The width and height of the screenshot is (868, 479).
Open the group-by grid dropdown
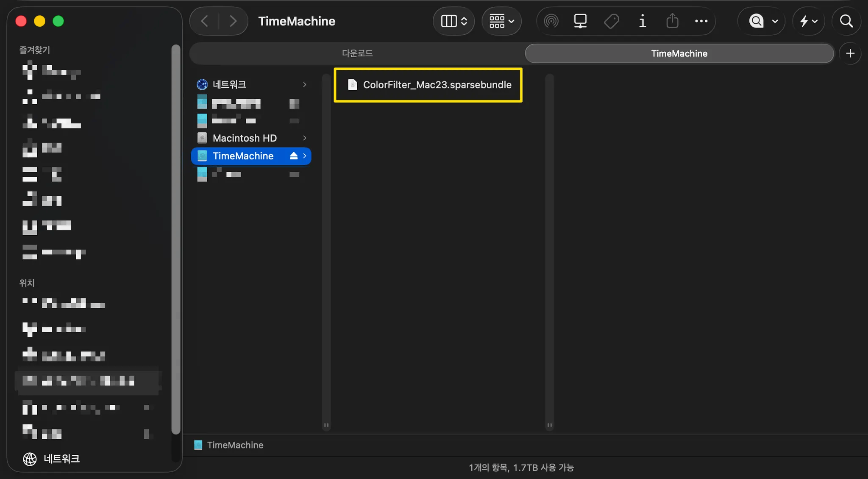[501, 21]
